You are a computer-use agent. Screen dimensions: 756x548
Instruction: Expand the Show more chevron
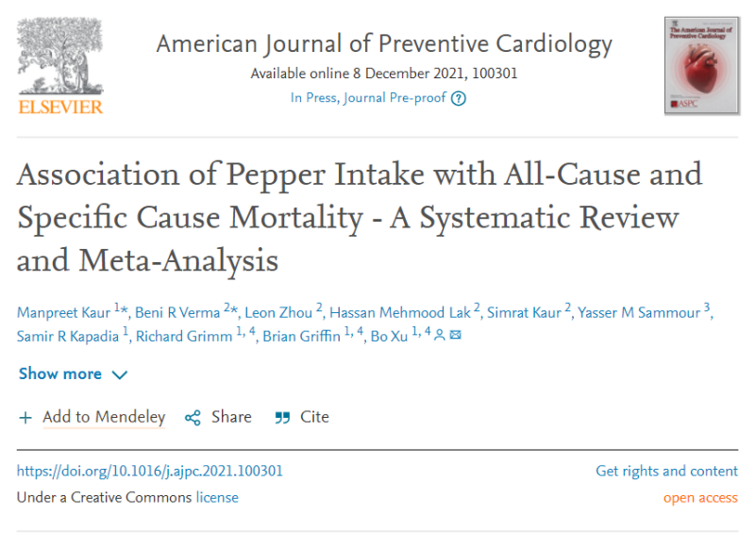click(120, 375)
